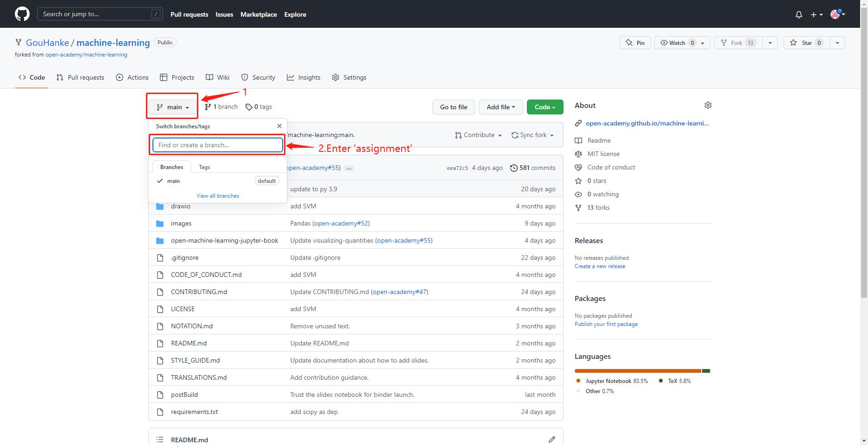This screenshot has width=868, height=445.
Task: Pin this repository
Action: (635, 43)
